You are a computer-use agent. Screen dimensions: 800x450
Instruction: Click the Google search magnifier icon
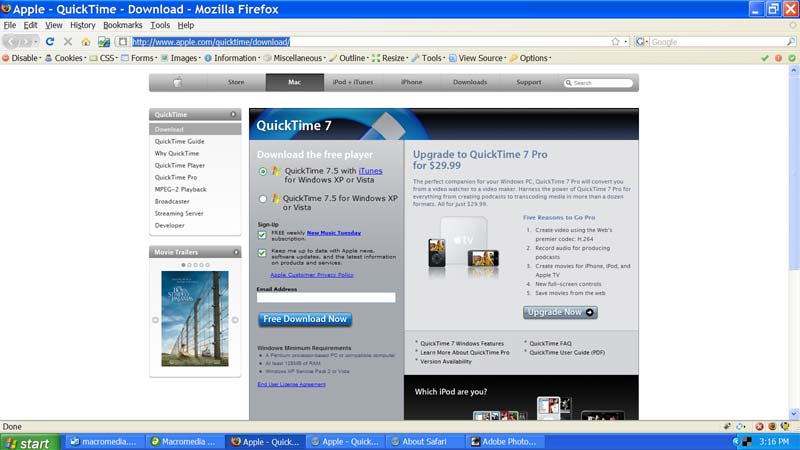click(x=791, y=42)
